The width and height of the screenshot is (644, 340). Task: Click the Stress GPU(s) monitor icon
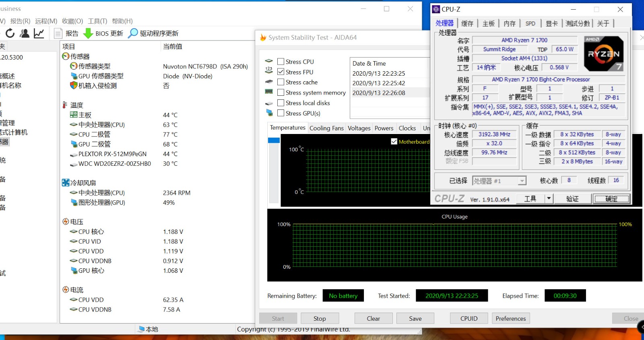pos(270,113)
